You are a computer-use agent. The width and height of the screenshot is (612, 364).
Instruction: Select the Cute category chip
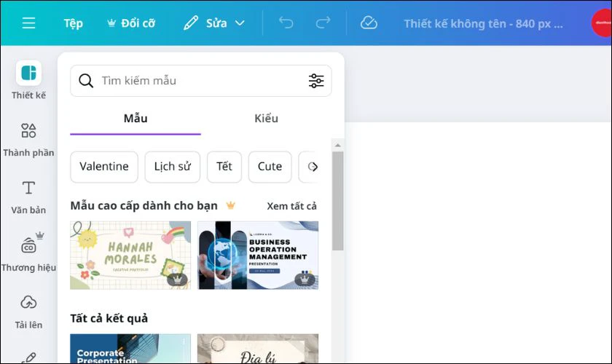[x=270, y=167]
